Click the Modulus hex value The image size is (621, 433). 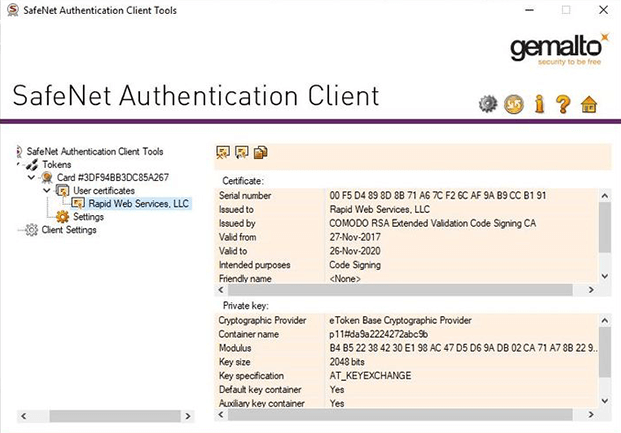click(x=463, y=348)
